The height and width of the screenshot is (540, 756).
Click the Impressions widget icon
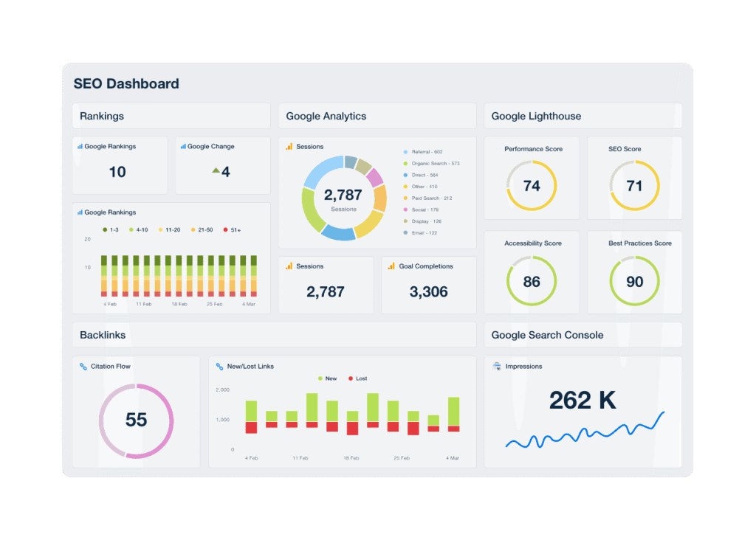coord(497,367)
